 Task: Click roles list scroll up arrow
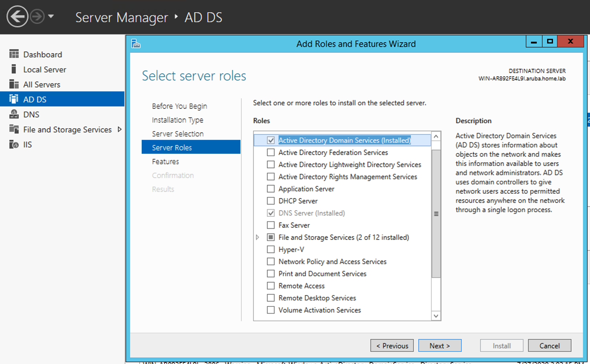[x=436, y=137]
